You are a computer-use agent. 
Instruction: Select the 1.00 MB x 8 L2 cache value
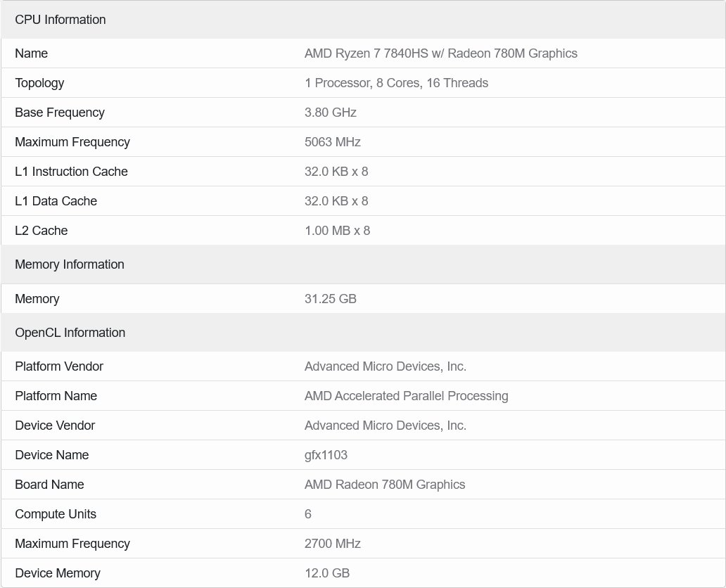[337, 231]
